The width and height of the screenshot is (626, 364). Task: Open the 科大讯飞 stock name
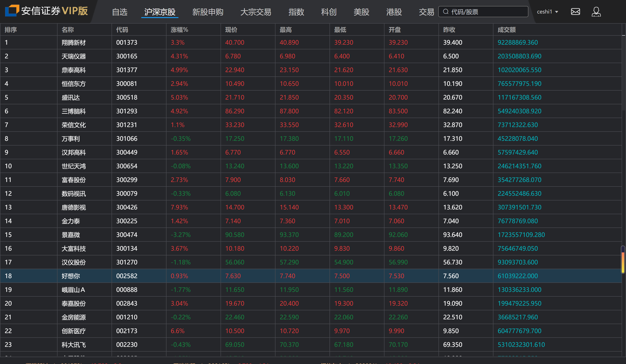click(x=74, y=345)
